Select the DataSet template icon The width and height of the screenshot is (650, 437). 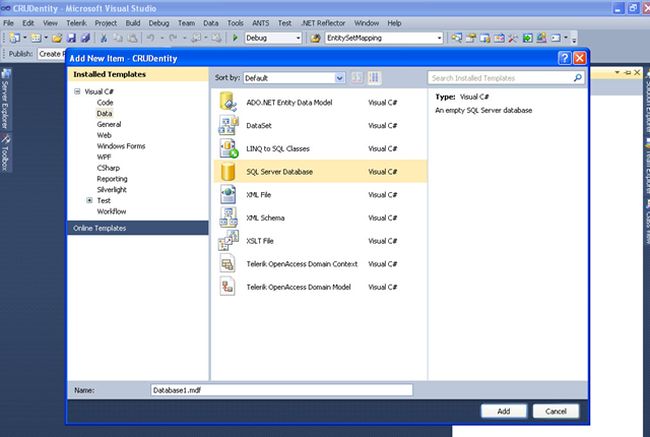click(x=228, y=126)
